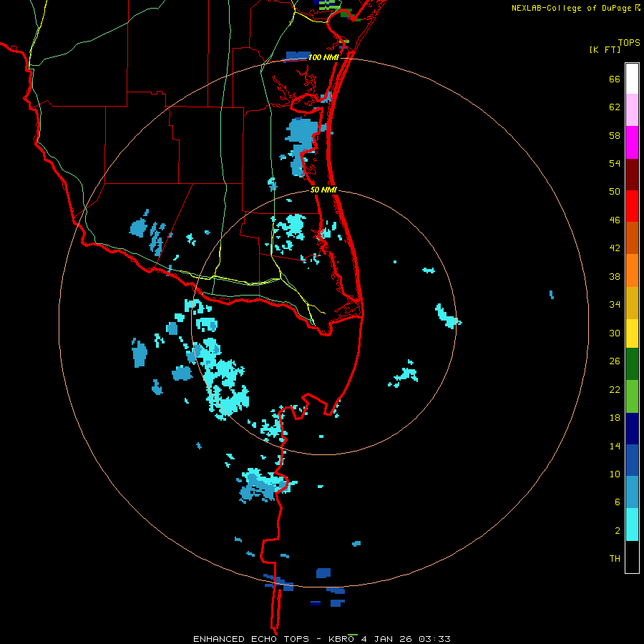Screen dimensions: 644x644
Task: Click the legend value 38
Action: [615, 277]
